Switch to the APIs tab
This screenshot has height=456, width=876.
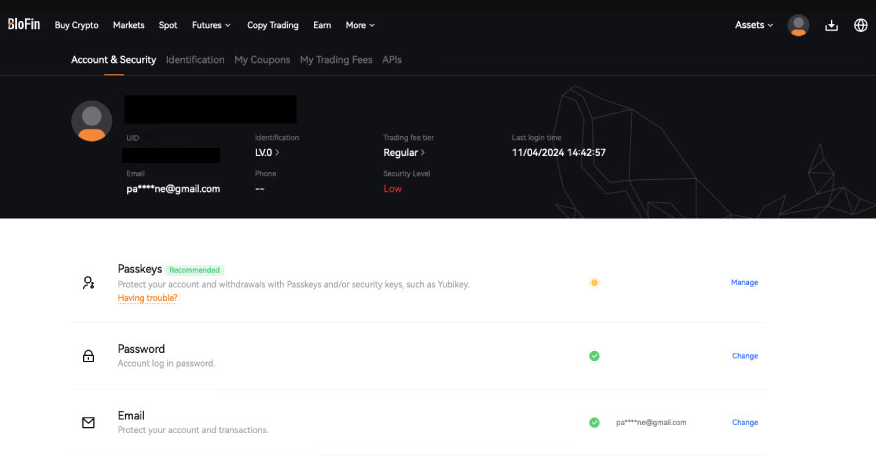392,60
